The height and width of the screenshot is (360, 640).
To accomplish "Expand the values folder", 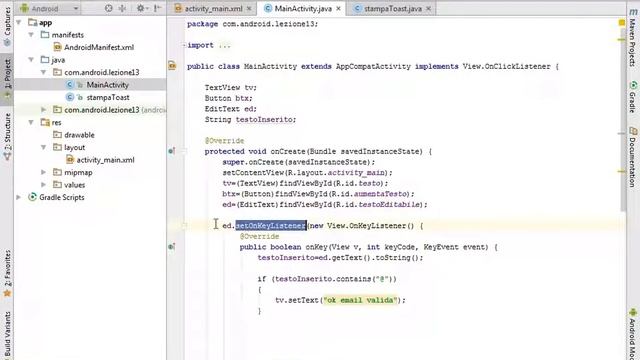I will [x=43, y=185].
